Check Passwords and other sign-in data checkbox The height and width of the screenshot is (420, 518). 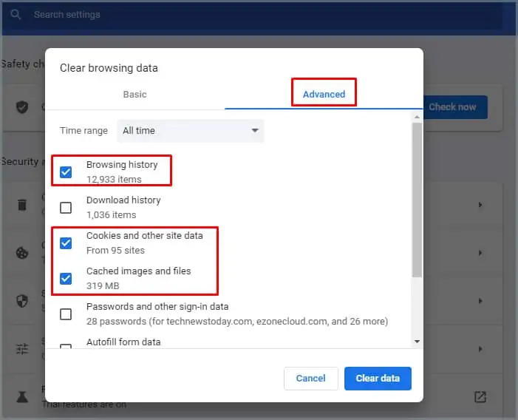point(66,314)
